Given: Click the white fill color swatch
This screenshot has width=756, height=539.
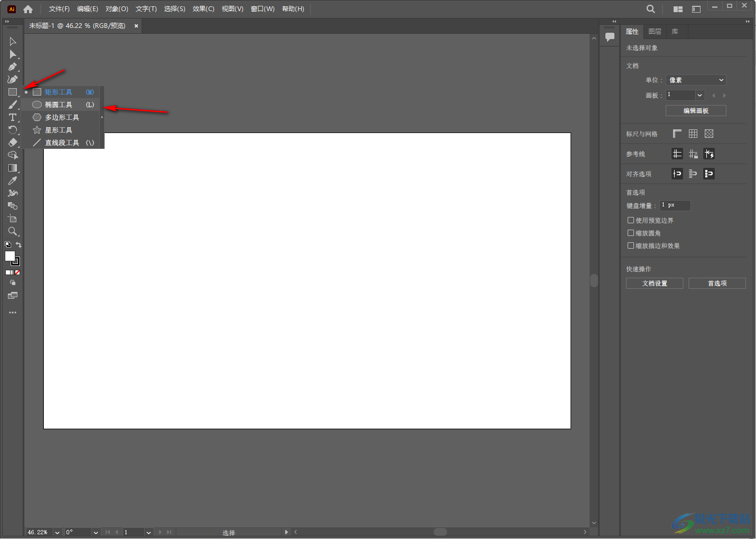Looking at the screenshot, I should (10, 256).
